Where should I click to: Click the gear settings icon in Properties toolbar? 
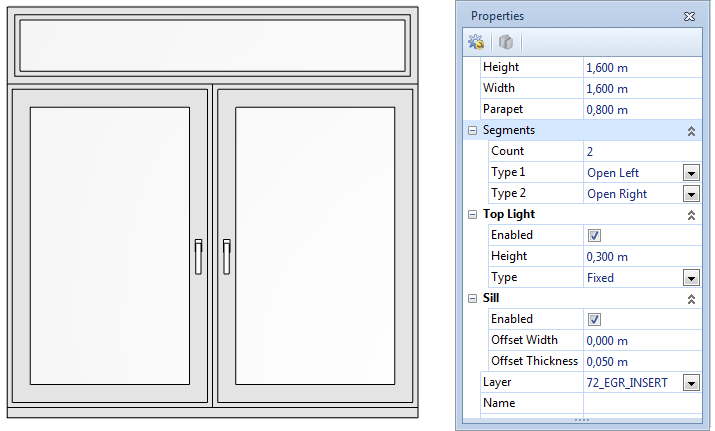tap(476, 42)
